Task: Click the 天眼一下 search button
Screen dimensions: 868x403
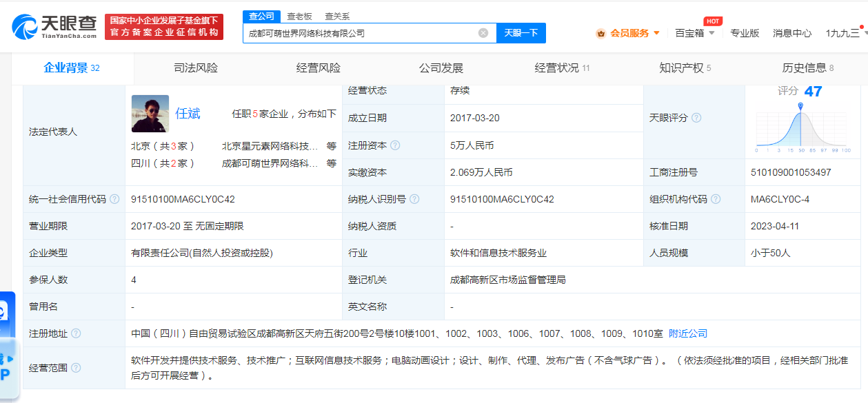Action: (x=521, y=33)
